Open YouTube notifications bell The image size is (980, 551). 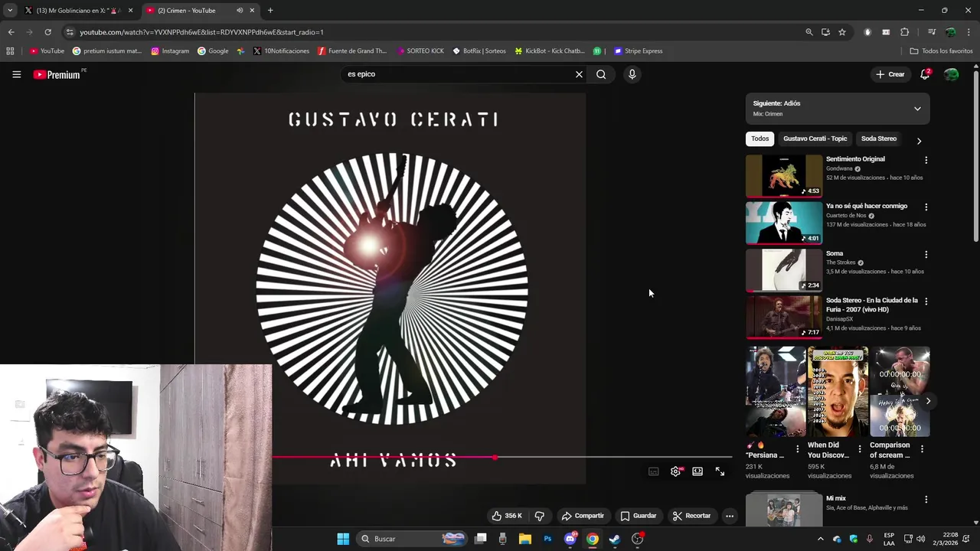[x=925, y=74]
